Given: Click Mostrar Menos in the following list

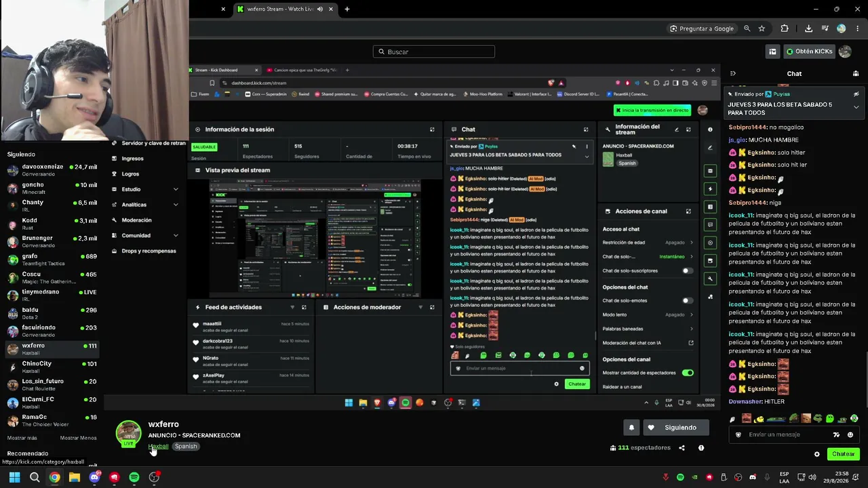Looking at the screenshot, I should [79, 438].
